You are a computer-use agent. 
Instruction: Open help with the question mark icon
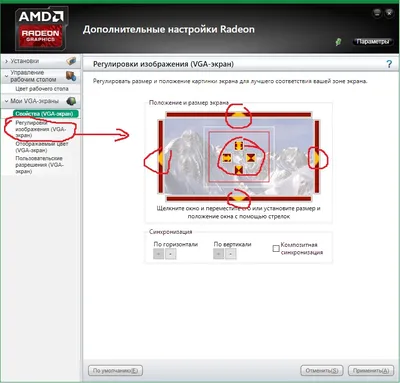[389, 64]
